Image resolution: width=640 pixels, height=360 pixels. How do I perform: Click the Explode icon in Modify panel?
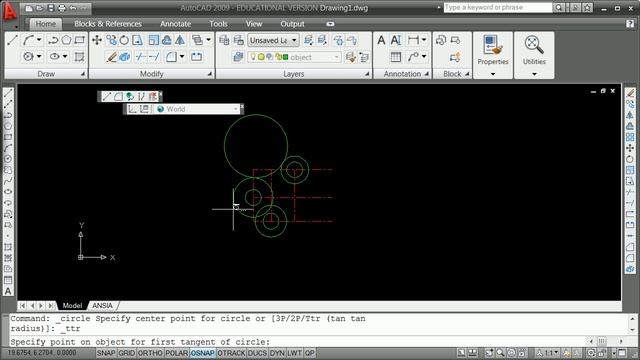[x=125, y=57]
